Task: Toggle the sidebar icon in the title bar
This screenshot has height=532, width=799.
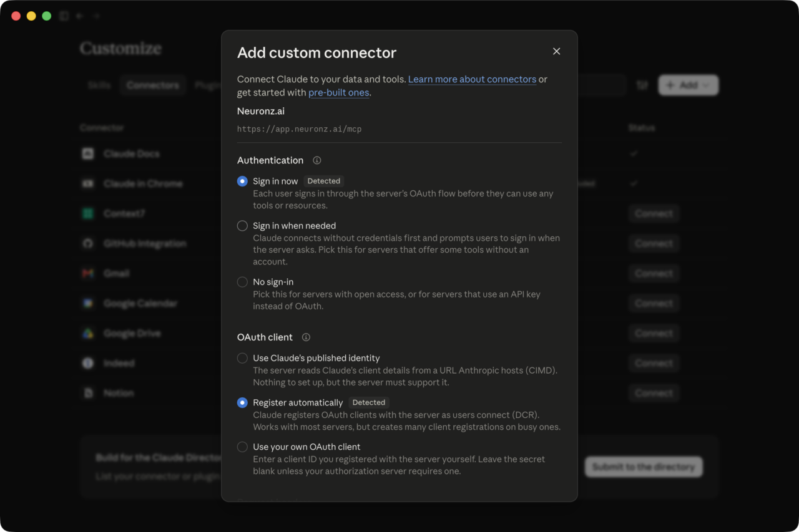Action: [64, 16]
